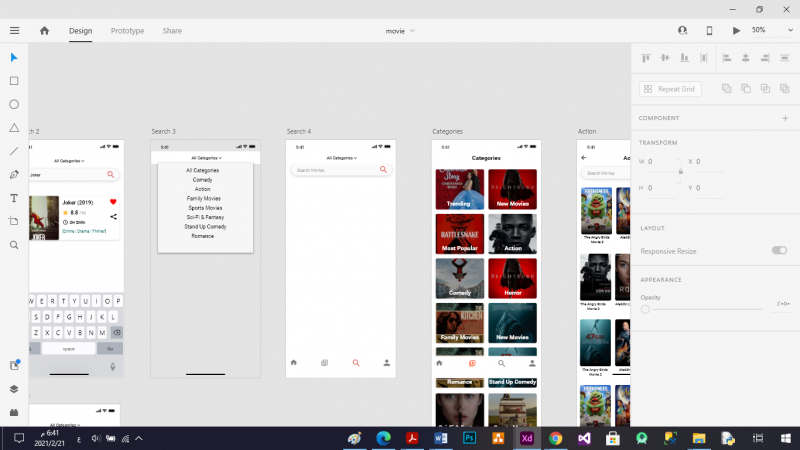
Task: Distribute vertically icon
Action: coord(704,58)
